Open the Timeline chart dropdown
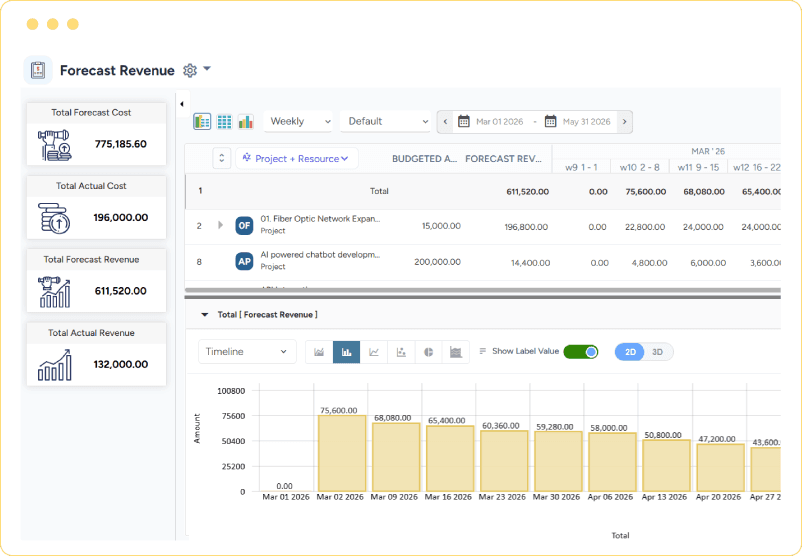Screen dimensions: 802x556 247,352
